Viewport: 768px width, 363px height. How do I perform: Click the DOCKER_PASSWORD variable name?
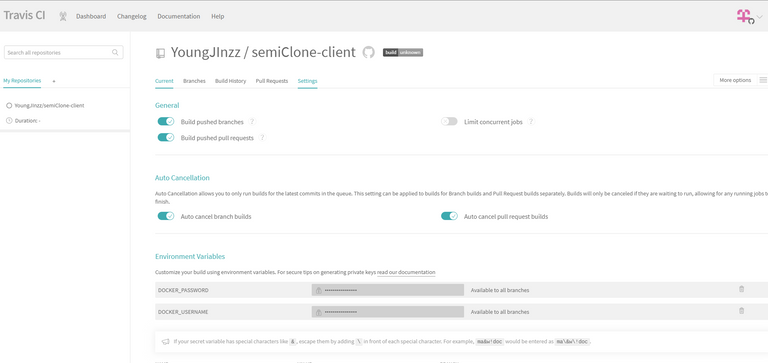[x=183, y=290]
